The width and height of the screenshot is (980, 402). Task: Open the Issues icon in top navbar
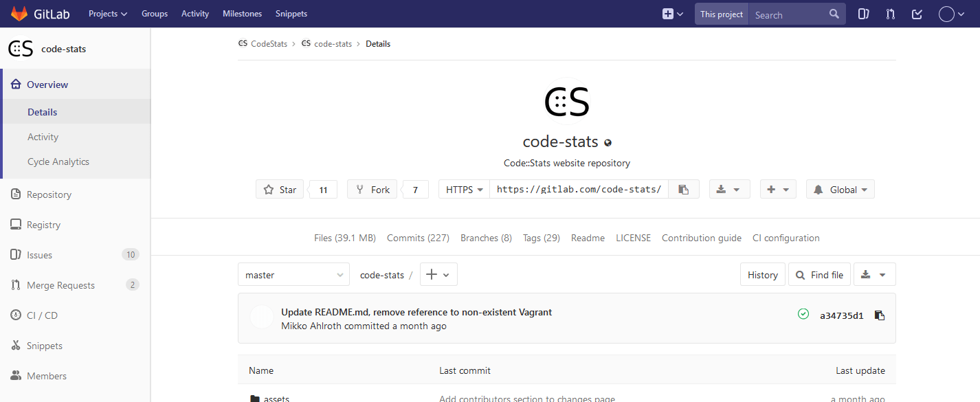click(864, 14)
